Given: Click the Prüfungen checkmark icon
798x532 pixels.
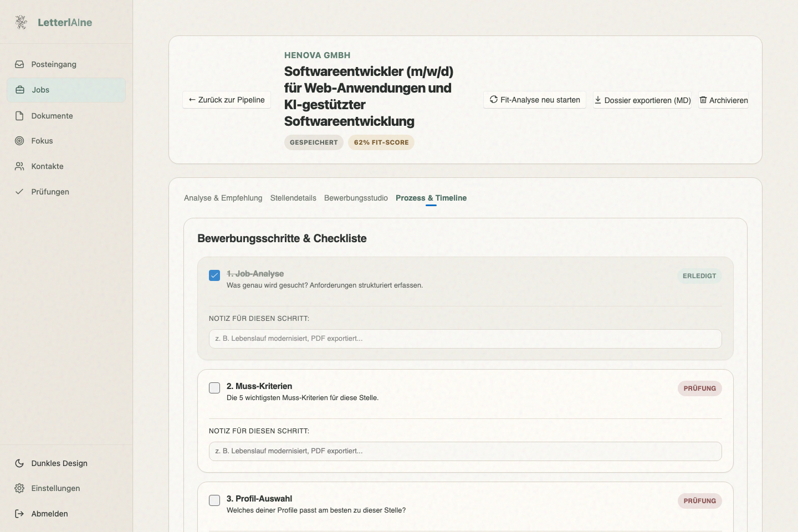Looking at the screenshot, I should point(19,192).
